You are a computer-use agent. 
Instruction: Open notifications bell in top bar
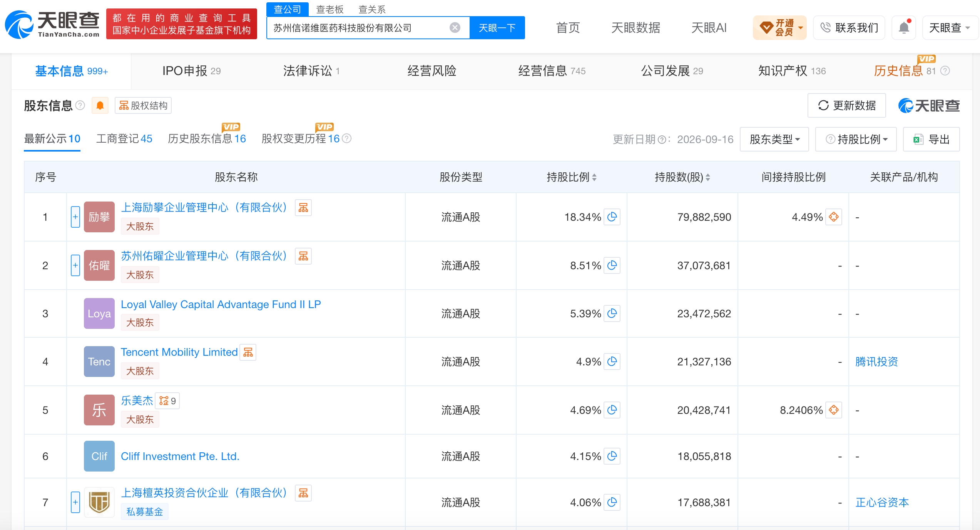click(x=904, y=28)
